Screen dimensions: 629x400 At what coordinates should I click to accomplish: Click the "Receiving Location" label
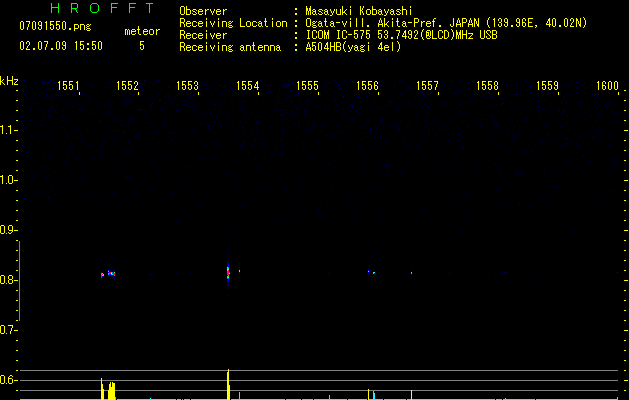coord(233,23)
